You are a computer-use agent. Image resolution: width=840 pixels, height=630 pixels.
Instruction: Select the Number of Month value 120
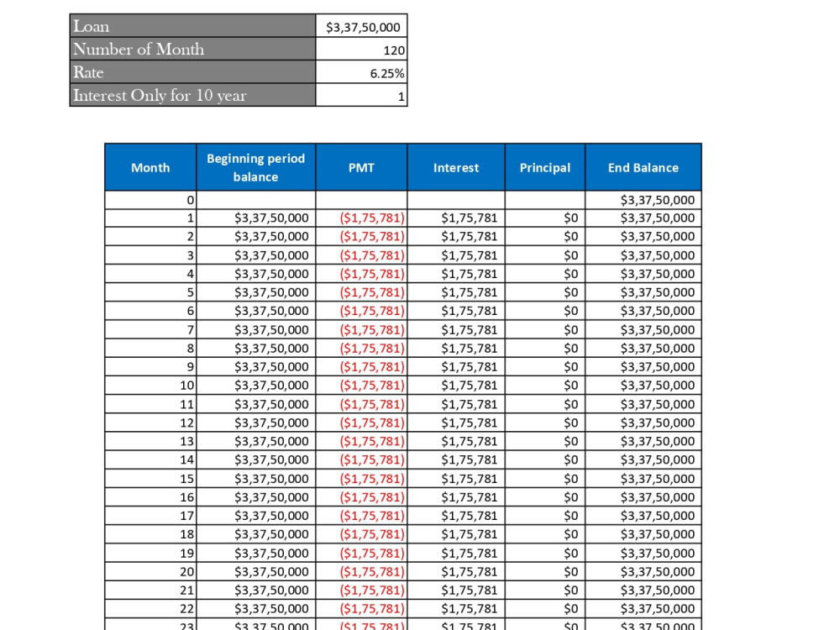click(361, 50)
